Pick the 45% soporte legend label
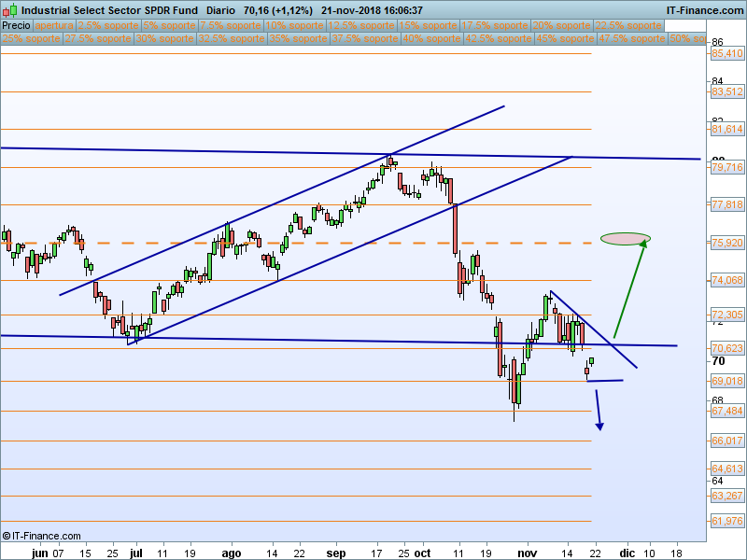Screen dimensions: 747x560 [x=565, y=38]
